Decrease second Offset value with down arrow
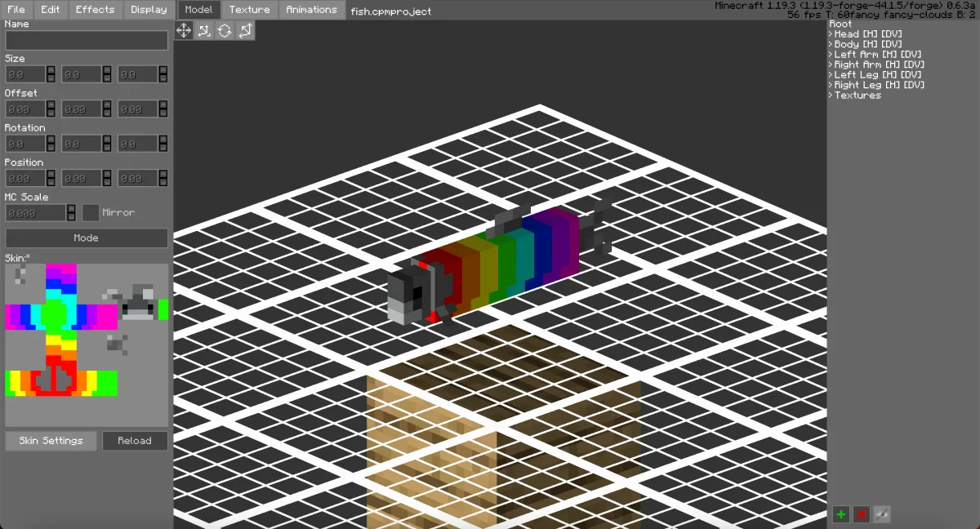This screenshot has width=980, height=529. pyautogui.click(x=107, y=113)
